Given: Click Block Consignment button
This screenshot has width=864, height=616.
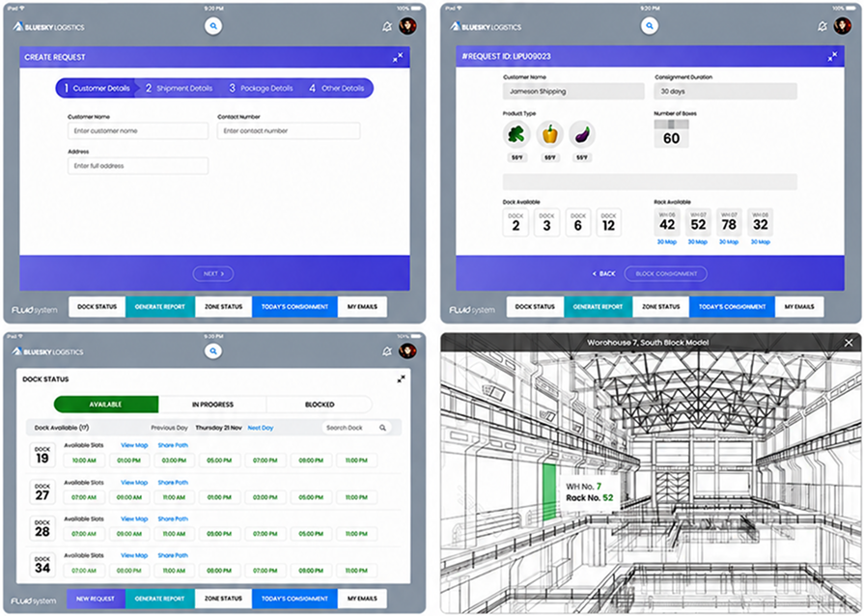Looking at the screenshot, I should coord(666,273).
